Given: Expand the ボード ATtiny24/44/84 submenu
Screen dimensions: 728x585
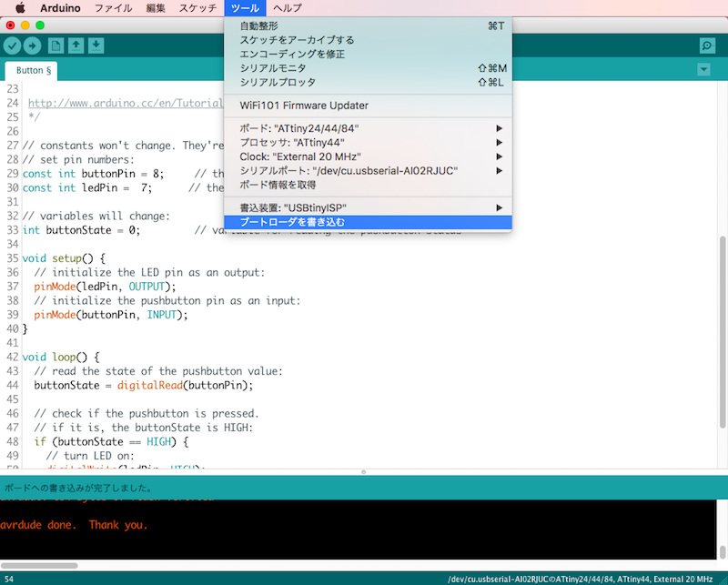Looking at the screenshot, I should [x=369, y=128].
